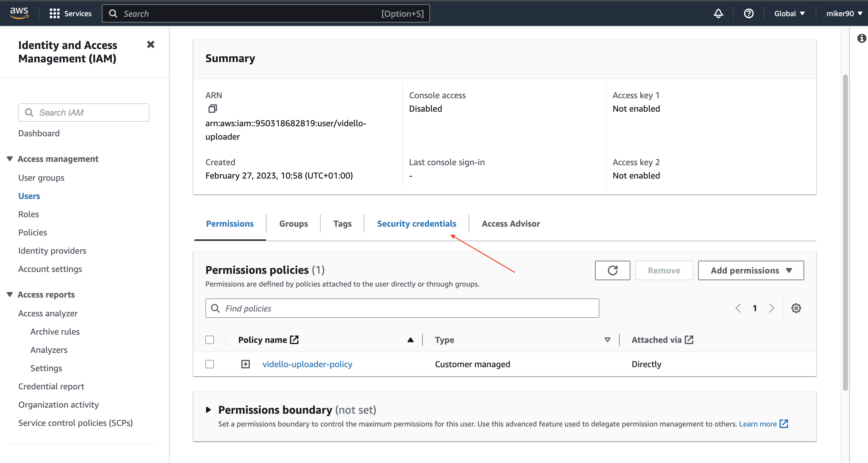
Task: Click the Remove button
Action: point(664,270)
